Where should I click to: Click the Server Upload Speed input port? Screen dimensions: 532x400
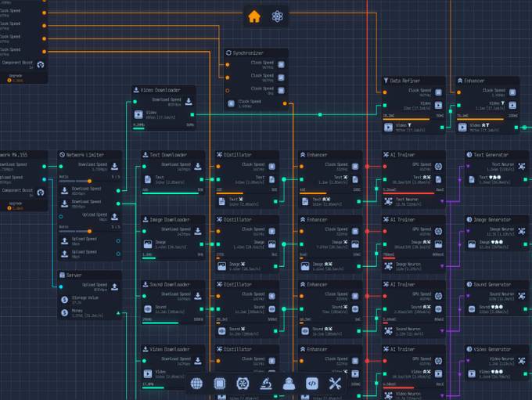pyautogui.click(x=61, y=286)
